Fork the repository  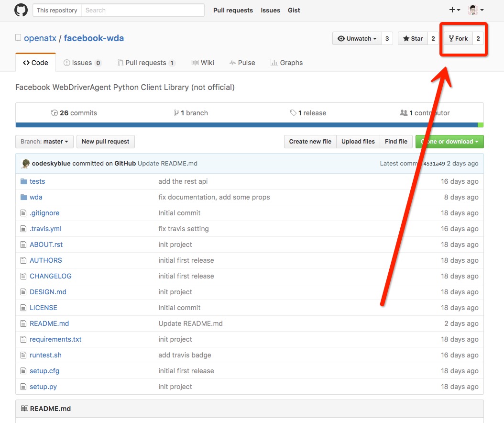[459, 39]
